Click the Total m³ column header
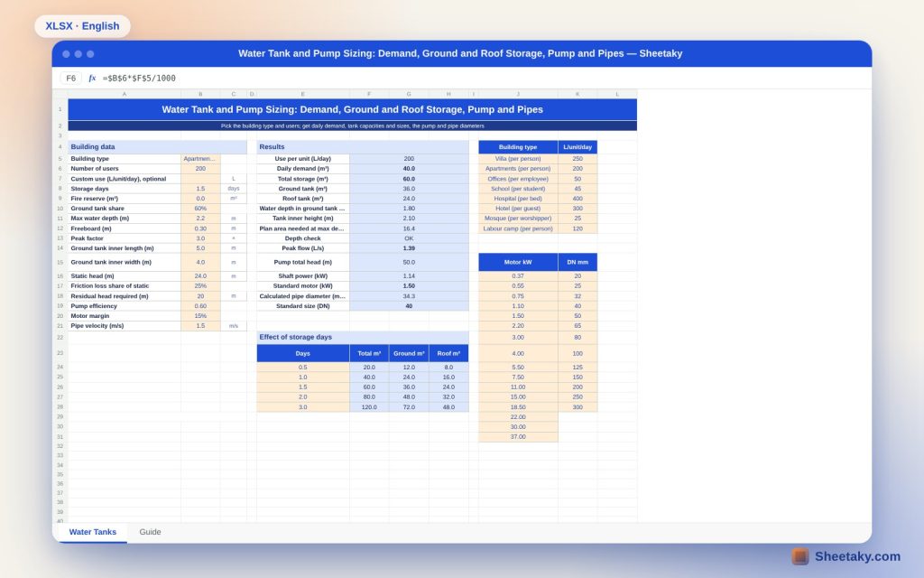 tap(369, 353)
